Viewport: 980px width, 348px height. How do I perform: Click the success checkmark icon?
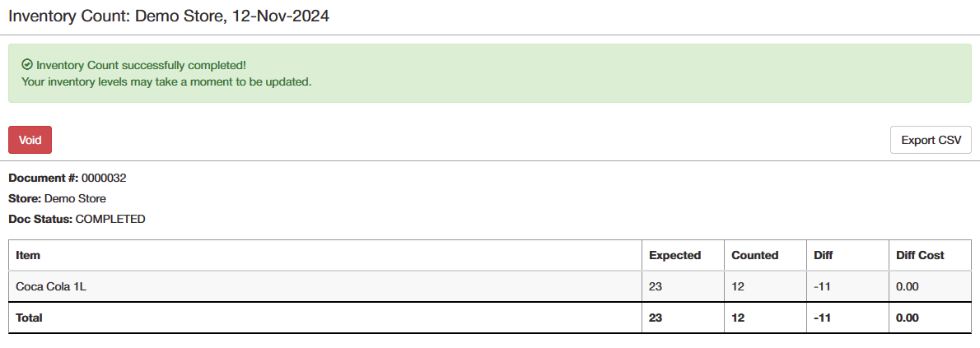(x=27, y=64)
